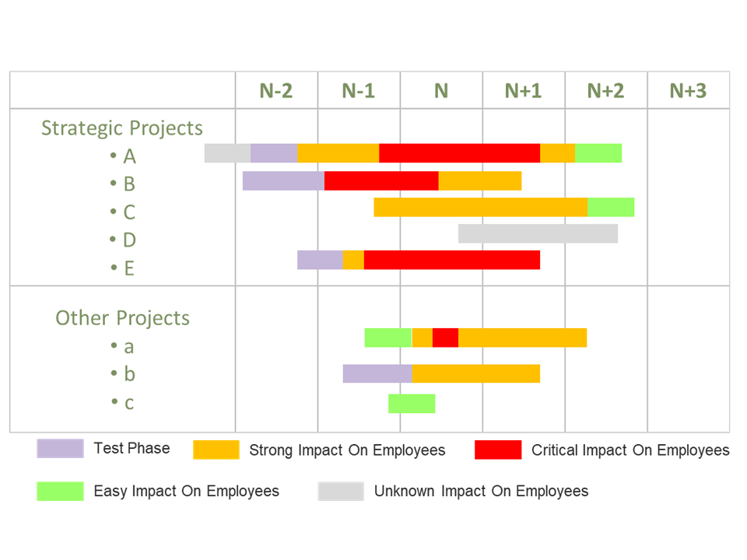Select the N+1 column header
The image size is (747, 560).
click(524, 91)
